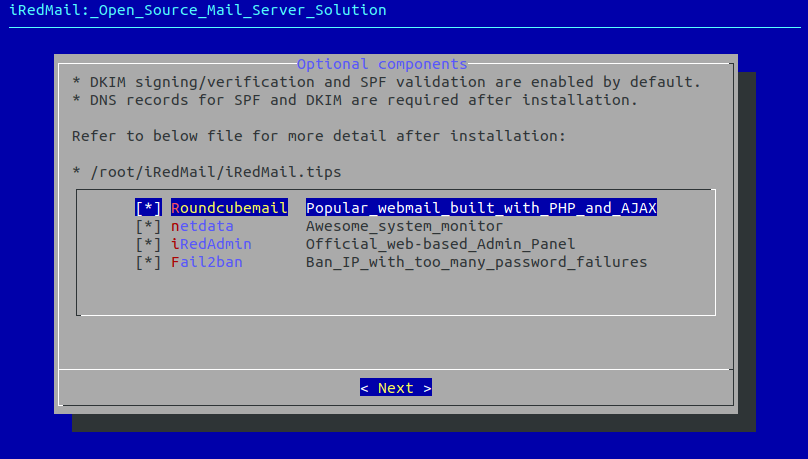Click the DNS records for SPF line
The height and width of the screenshot is (459, 808).
tap(354, 100)
